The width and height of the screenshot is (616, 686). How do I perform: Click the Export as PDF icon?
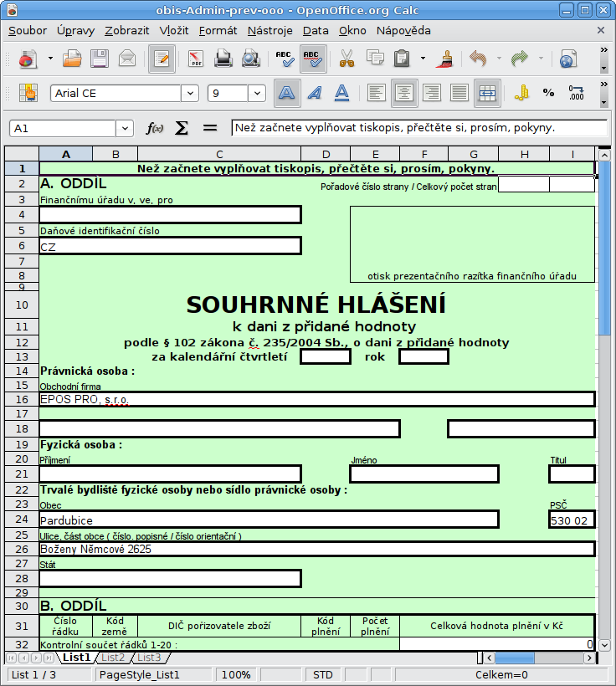click(196, 59)
